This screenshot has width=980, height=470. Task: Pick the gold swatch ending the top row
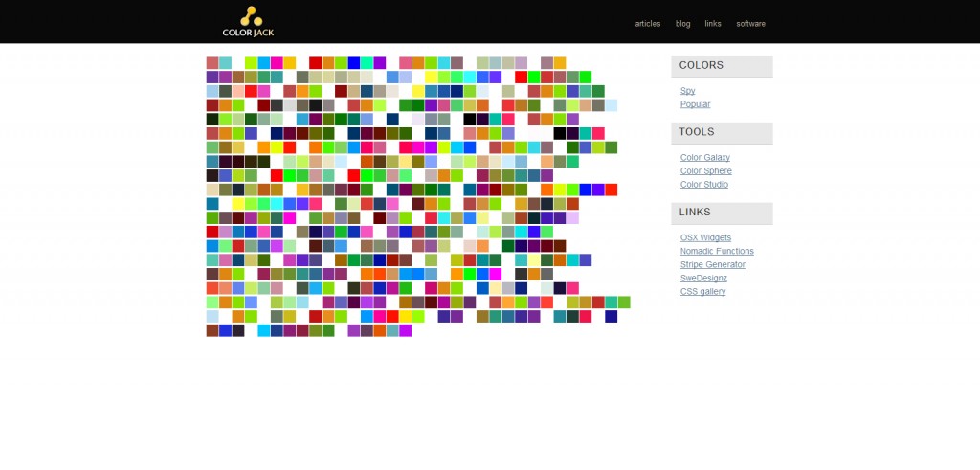560,63
